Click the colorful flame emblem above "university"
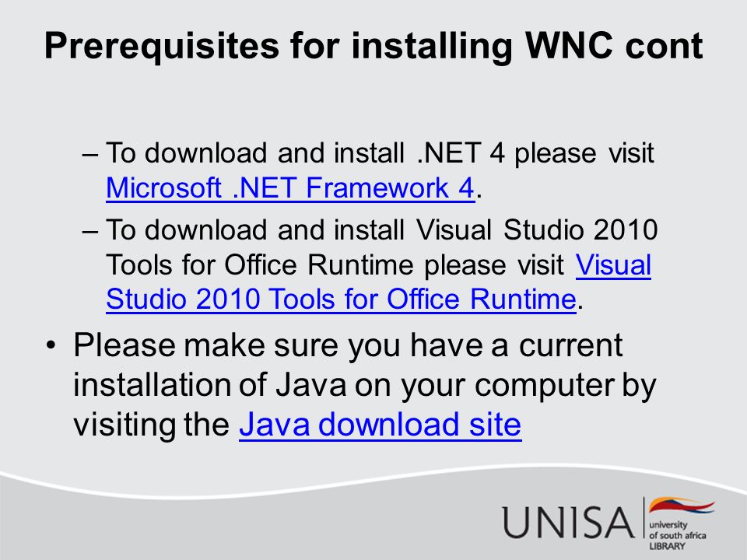This screenshot has height=560, width=747. pyautogui.click(x=682, y=506)
